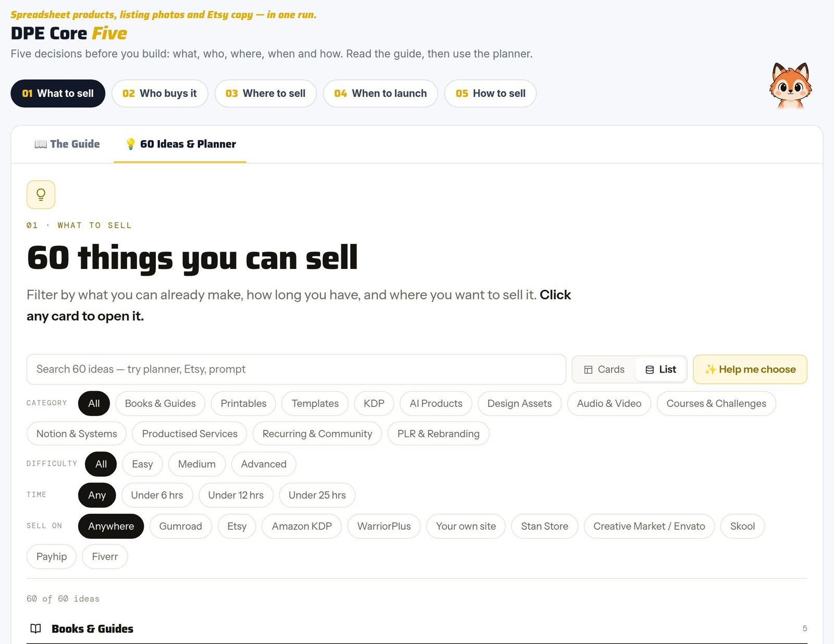
Task: Filter category by Templates
Action: pyautogui.click(x=315, y=403)
